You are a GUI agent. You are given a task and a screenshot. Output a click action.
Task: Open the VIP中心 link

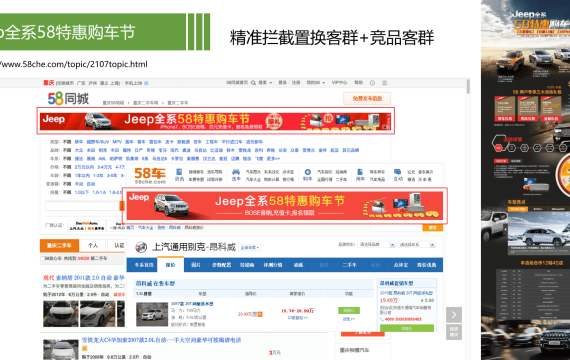340,83
